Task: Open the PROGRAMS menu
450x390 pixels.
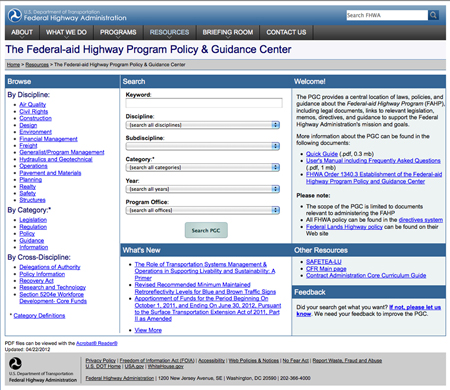Action: tap(118, 32)
